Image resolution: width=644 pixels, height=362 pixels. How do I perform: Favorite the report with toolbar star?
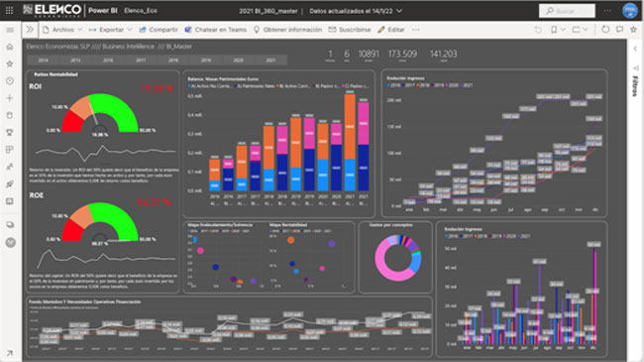[633, 30]
